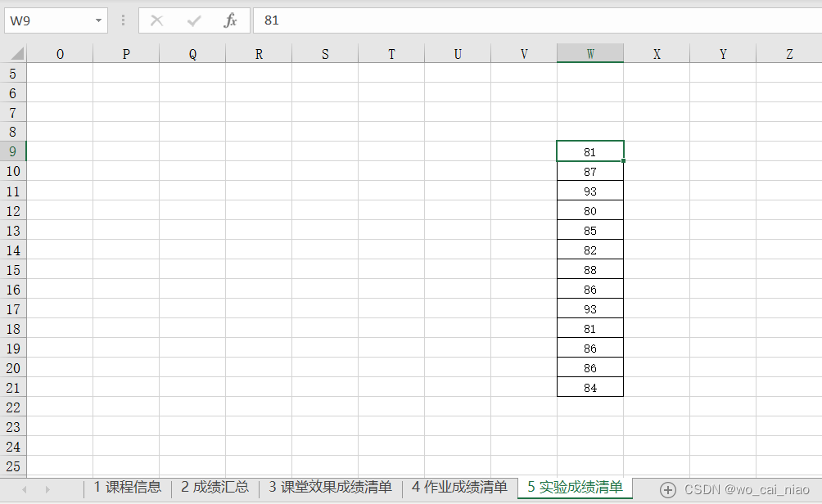Open the Name Box dropdown arrow

[98, 20]
